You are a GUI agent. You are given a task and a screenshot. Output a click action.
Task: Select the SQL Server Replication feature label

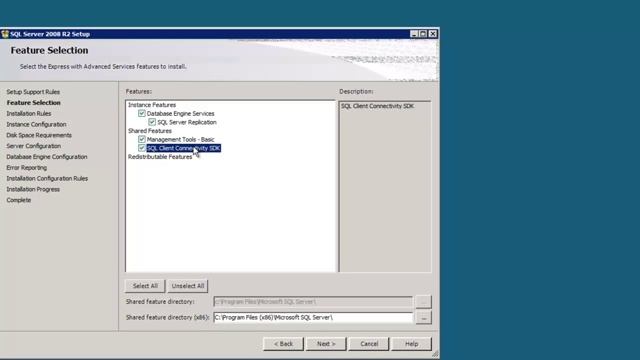coord(187,122)
